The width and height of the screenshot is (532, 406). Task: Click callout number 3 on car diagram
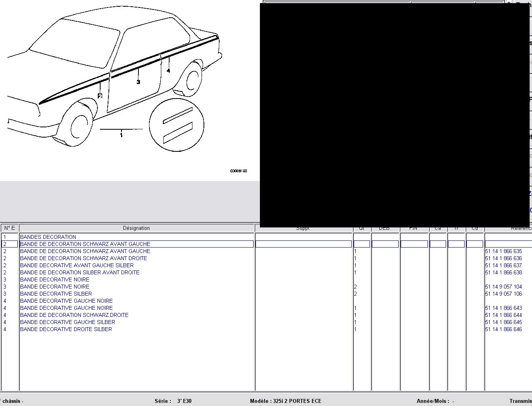(x=138, y=82)
